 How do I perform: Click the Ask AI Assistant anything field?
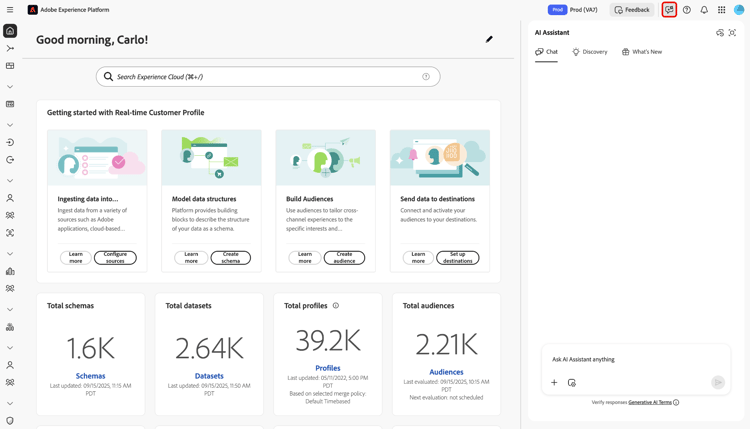(636, 359)
